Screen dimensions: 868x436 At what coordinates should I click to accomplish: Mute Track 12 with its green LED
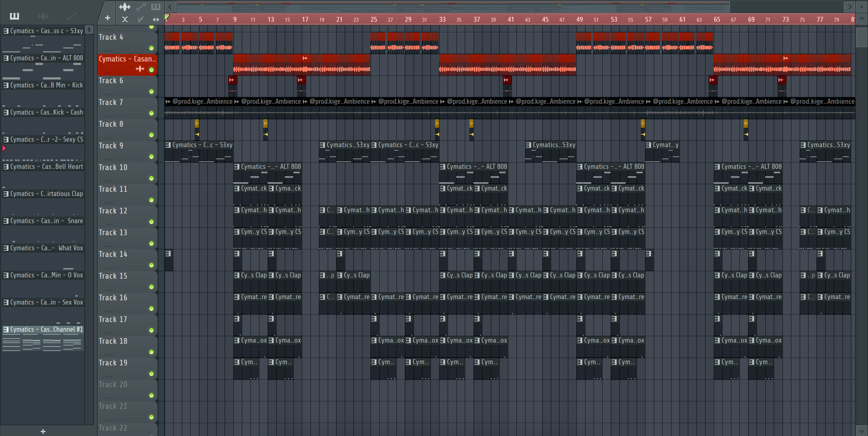click(151, 222)
